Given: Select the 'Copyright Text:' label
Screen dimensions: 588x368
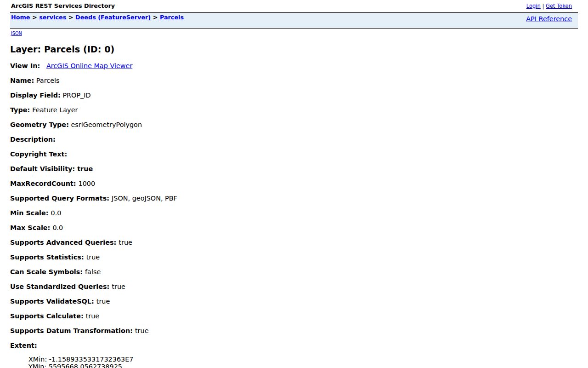Looking at the screenshot, I should pyautogui.click(x=39, y=154).
